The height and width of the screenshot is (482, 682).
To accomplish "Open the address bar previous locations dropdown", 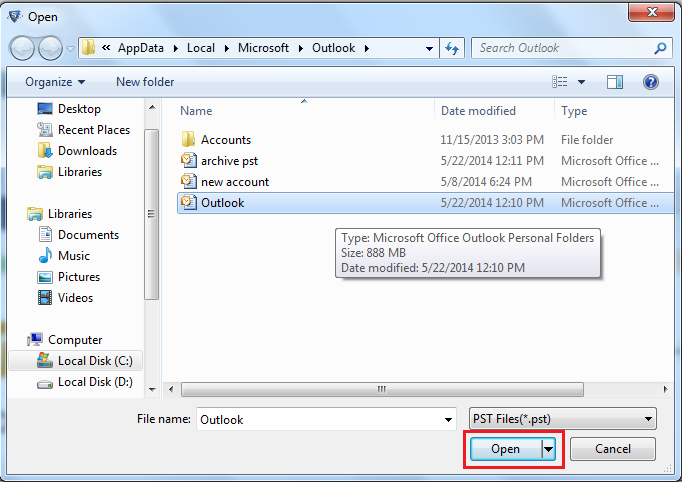I will pyautogui.click(x=429, y=48).
